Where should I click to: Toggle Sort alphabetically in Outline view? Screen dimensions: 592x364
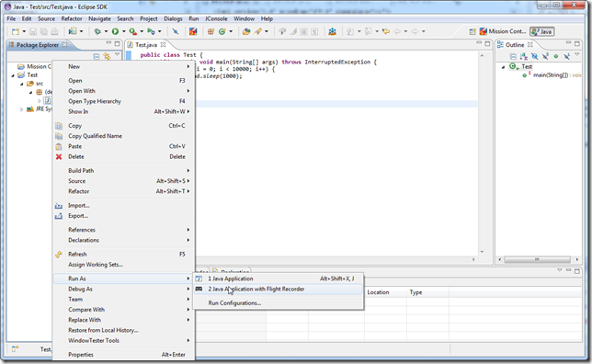click(524, 56)
